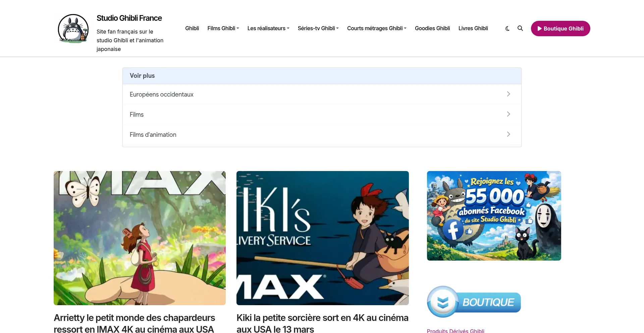The width and height of the screenshot is (644, 333).
Task: Expand the Séries-tv Ghibli dropdown
Action: point(318,28)
